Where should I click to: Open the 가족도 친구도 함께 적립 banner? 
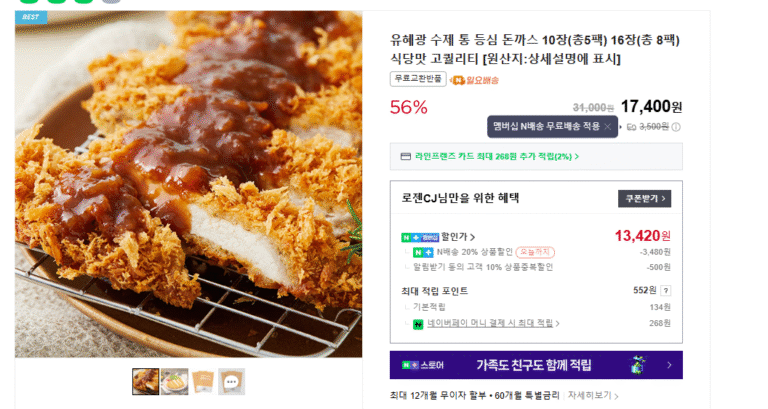click(x=535, y=365)
